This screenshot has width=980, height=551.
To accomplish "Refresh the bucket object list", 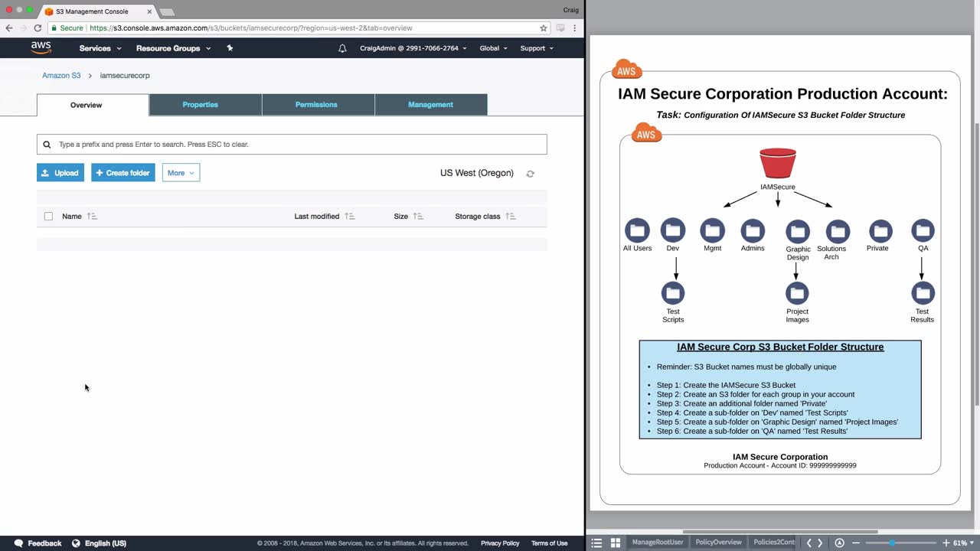I will click(x=530, y=174).
